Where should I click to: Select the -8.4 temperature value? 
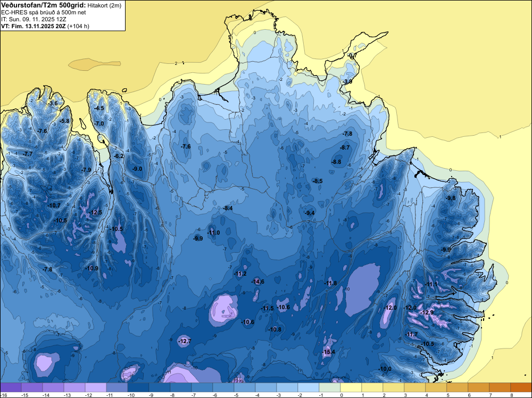(x=228, y=209)
